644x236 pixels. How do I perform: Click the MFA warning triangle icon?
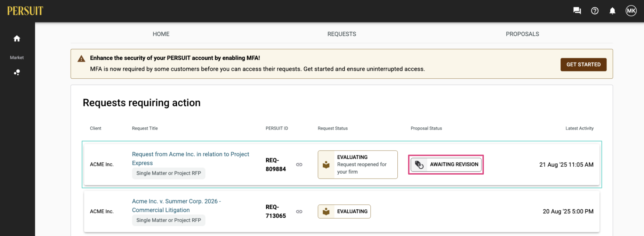click(x=81, y=59)
